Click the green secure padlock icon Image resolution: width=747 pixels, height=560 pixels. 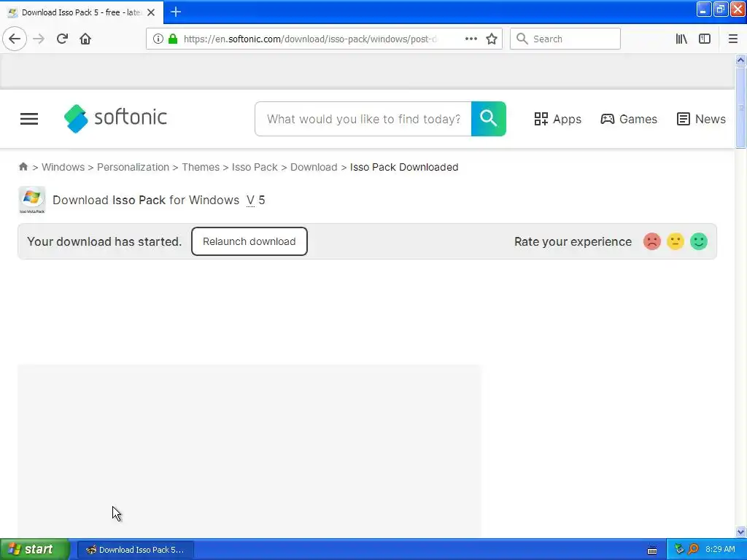click(173, 39)
